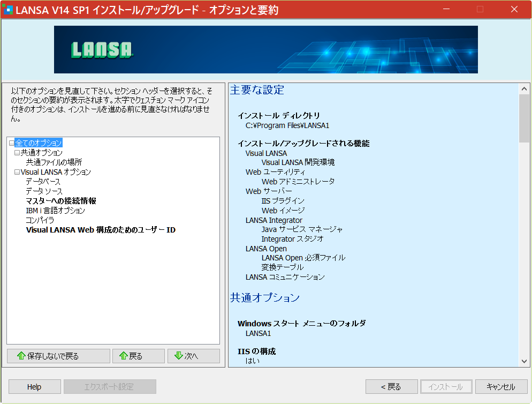Select Visual LANSA オプション header
Image resolution: width=532 pixels, height=404 pixels.
click(x=56, y=172)
